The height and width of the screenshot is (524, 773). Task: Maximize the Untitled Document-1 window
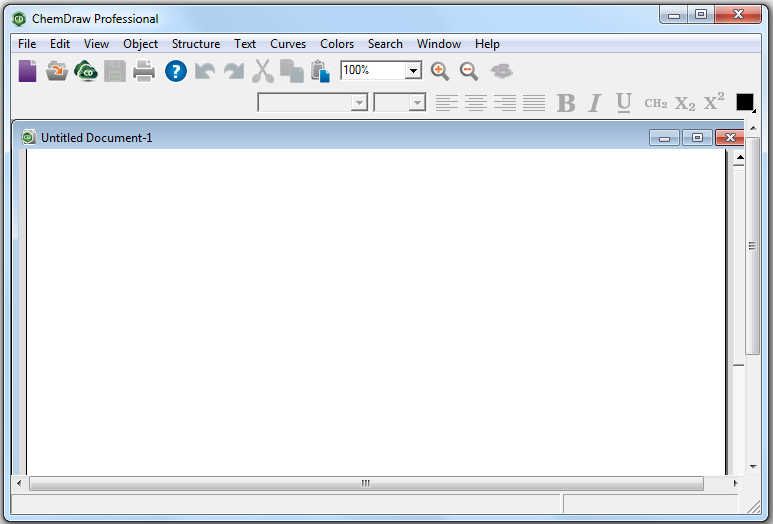click(x=697, y=138)
